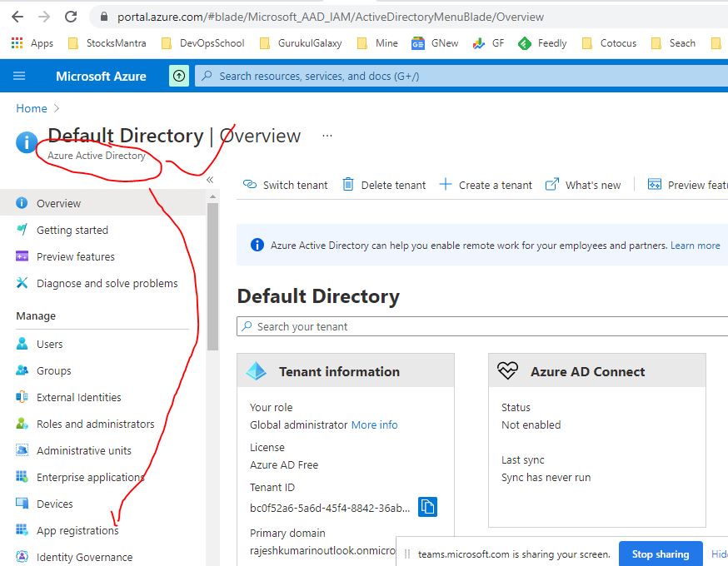The image size is (728, 566).
Task: Collapse the left navigation pane
Action: pos(209,179)
